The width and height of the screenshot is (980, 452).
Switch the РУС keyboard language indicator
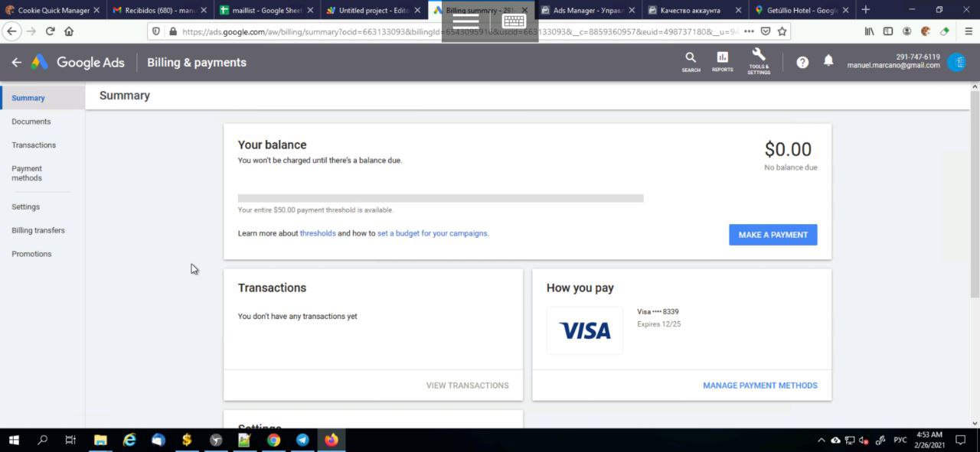(900, 440)
